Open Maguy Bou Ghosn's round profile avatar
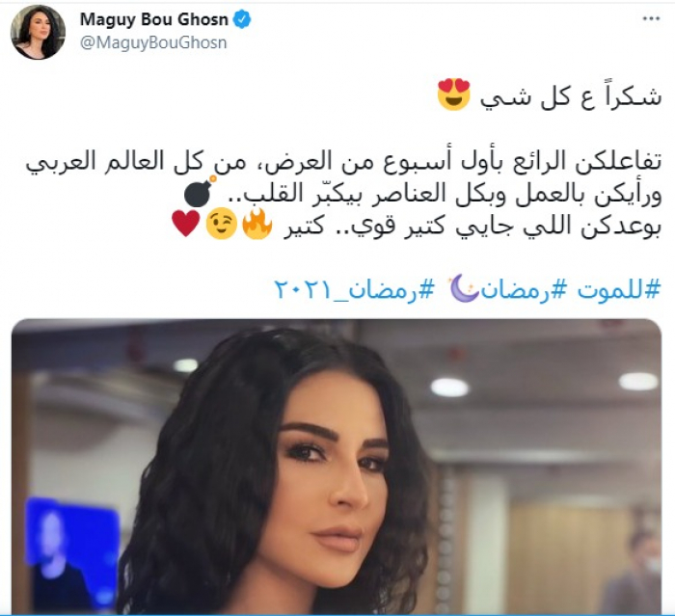This screenshot has width=675, height=616. pyautogui.click(x=38, y=32)
